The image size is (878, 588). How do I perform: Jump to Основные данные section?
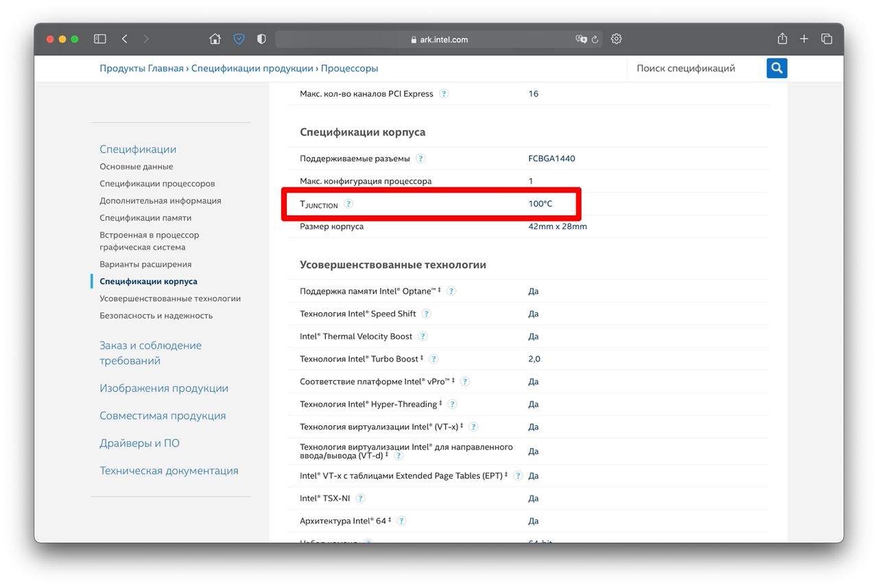pyautogui.click(x=136, y=167)
